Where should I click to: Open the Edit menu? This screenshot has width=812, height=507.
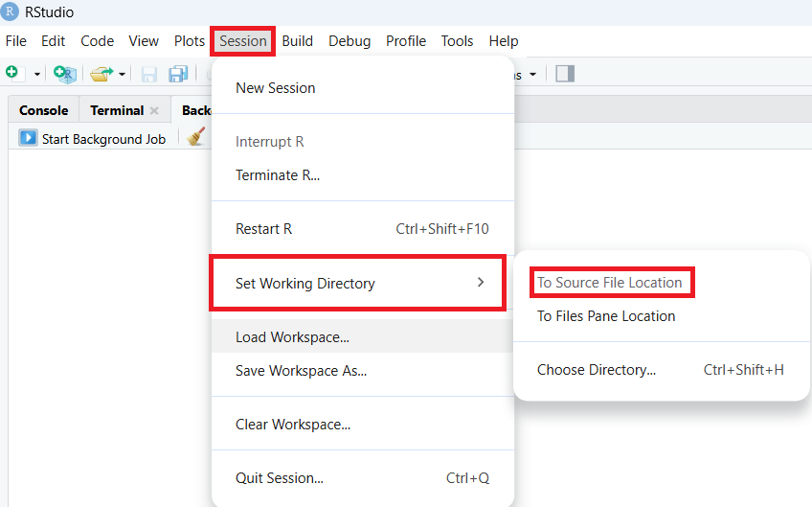coord(54,41)
